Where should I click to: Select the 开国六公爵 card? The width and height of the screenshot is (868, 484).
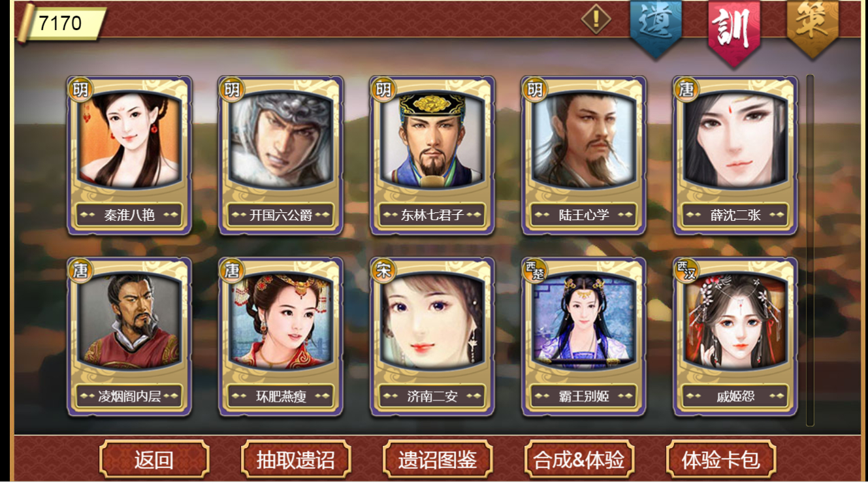281,155
